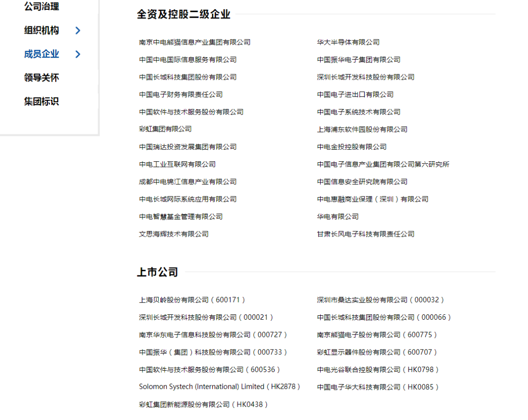Open link 中国电子系统技术有限公司
This screenshot has height=420, width=528.
pos(359,112)
